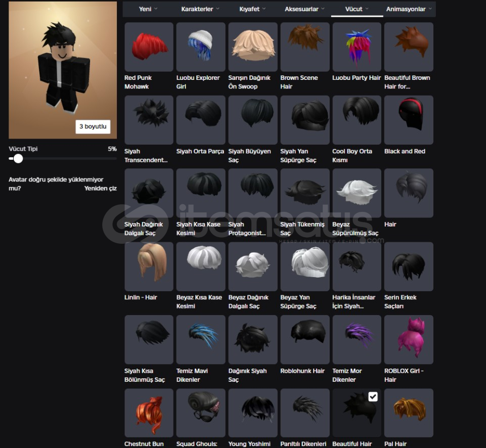Screen dimensions: 486x448
Task: Equip the Linlin - Hair item
Action: tap(149, 266)
